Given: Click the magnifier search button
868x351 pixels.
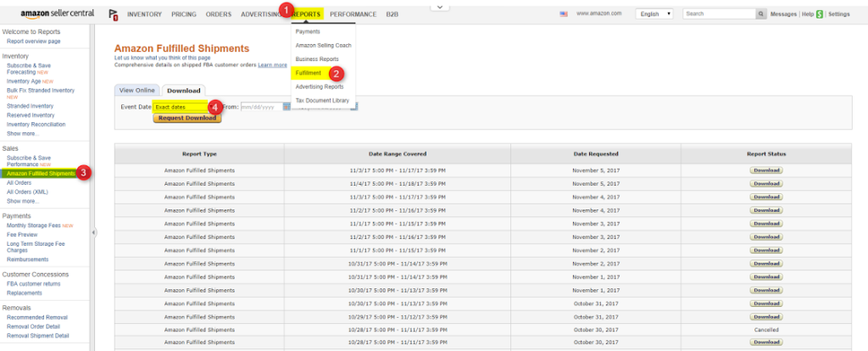Looking at the screenshot, I should click(x=762, y=14).
